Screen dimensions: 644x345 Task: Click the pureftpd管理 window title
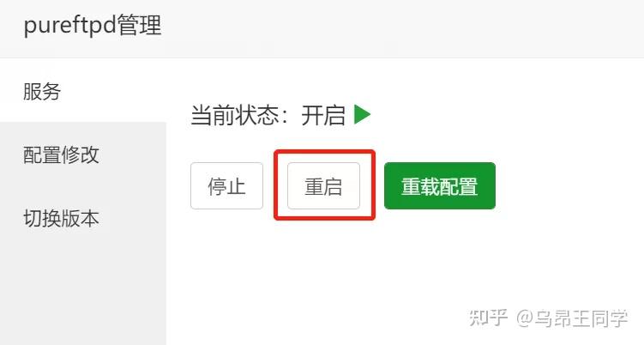point(93,26)
